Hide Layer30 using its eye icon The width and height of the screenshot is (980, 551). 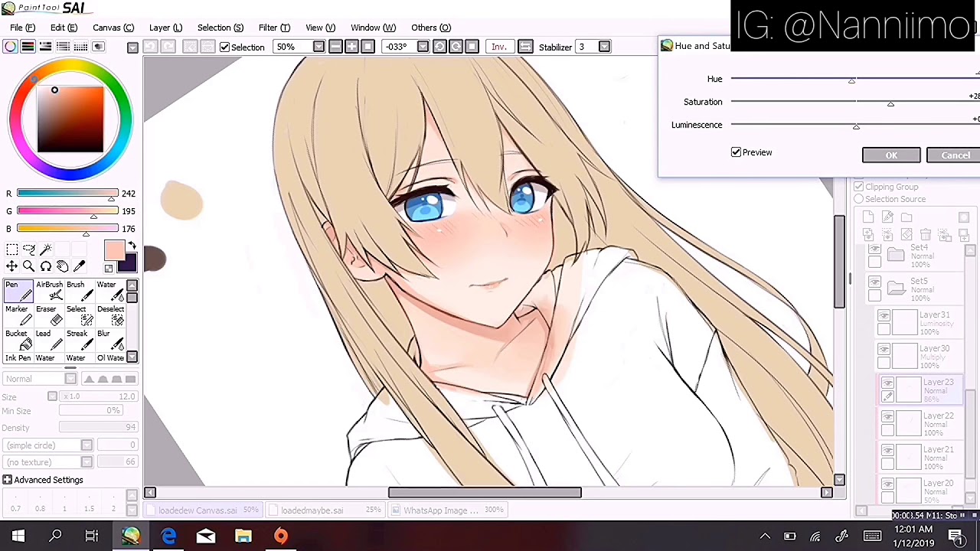884,350
